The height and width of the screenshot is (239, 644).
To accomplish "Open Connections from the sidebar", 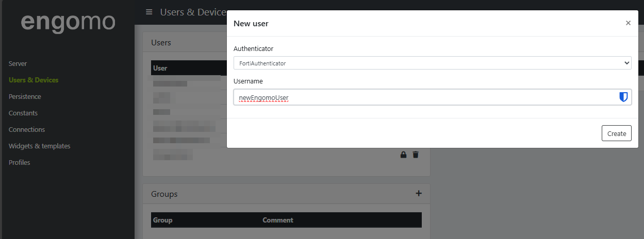I will point(27,129).
